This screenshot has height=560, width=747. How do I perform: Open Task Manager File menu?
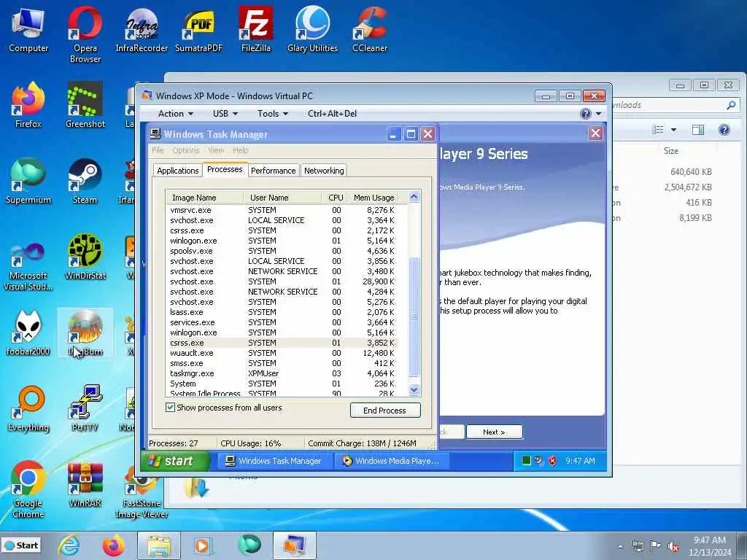click(x=158, y=150)
